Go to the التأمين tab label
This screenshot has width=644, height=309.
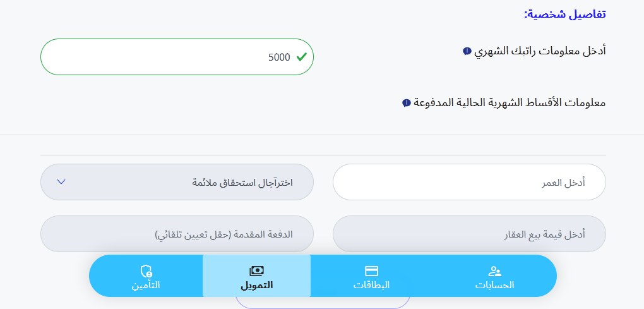click(x=146, y=285)
